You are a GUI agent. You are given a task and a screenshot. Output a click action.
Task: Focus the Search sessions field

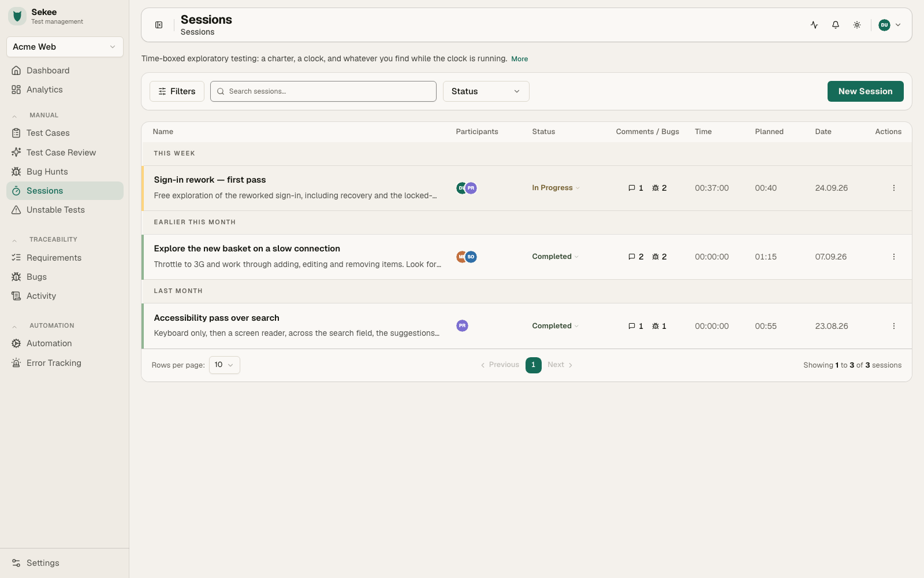[323, 91]
